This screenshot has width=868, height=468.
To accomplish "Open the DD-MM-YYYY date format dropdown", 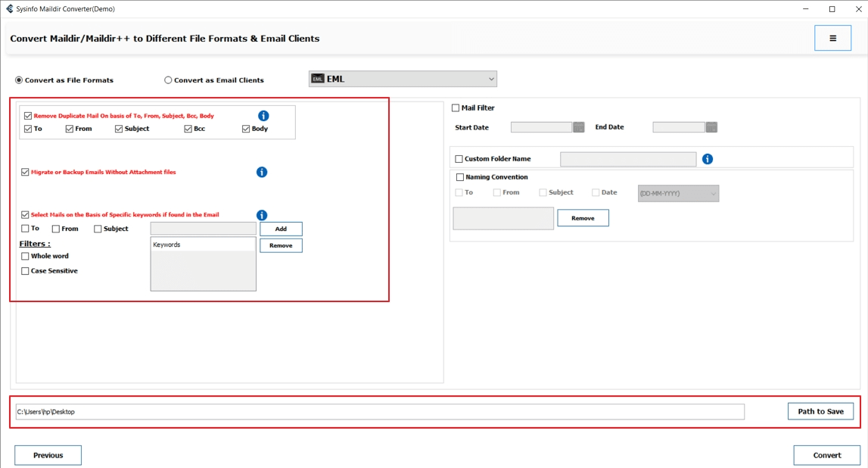I will tap(678, 193).
